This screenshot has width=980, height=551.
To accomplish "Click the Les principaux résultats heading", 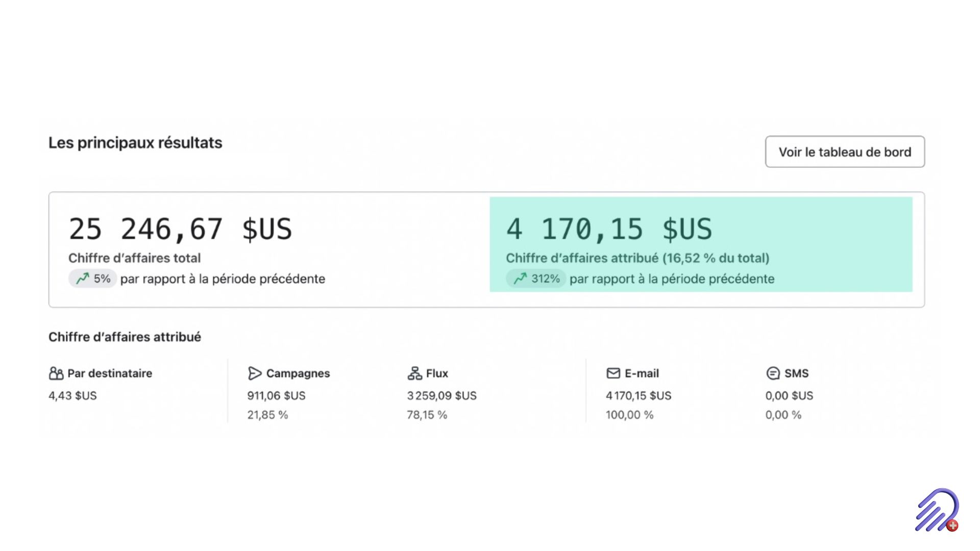I will tap(135, 143).
